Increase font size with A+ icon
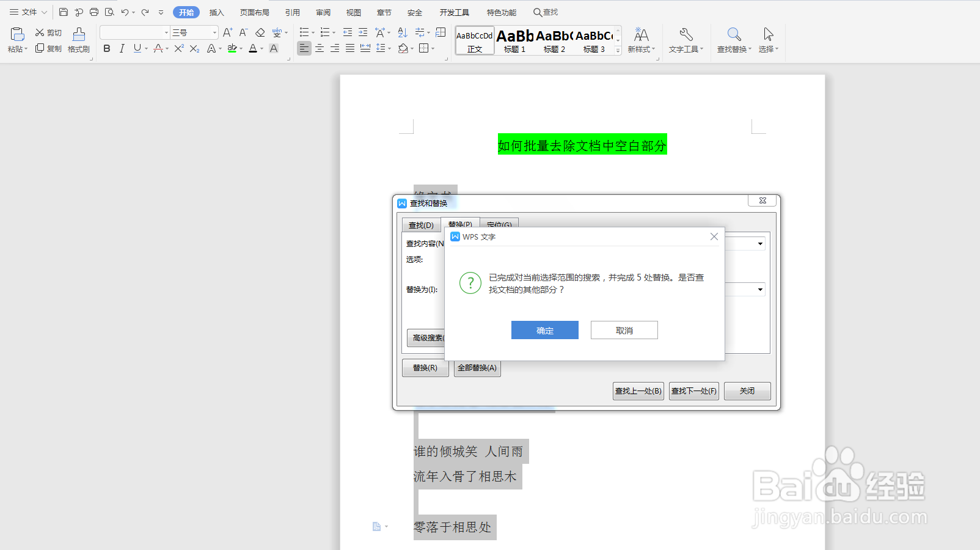This screenshot has width=980, height=550. (228, 32)
